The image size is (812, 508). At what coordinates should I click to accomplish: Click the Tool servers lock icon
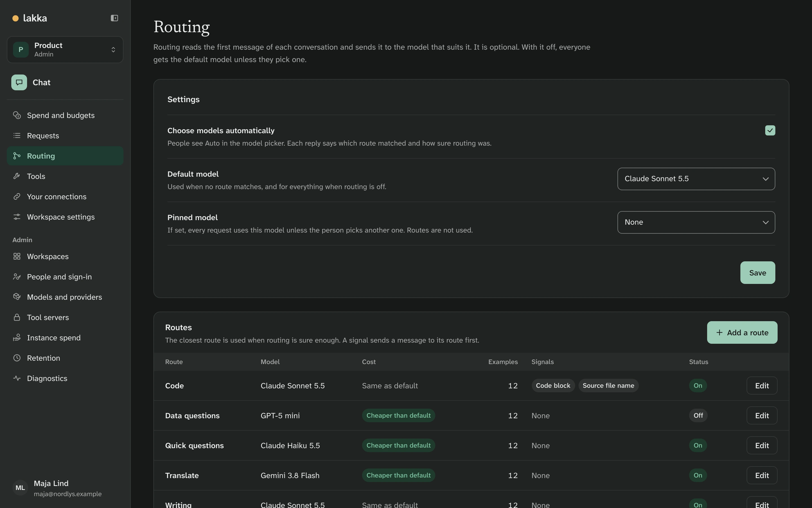pos(17,317)
